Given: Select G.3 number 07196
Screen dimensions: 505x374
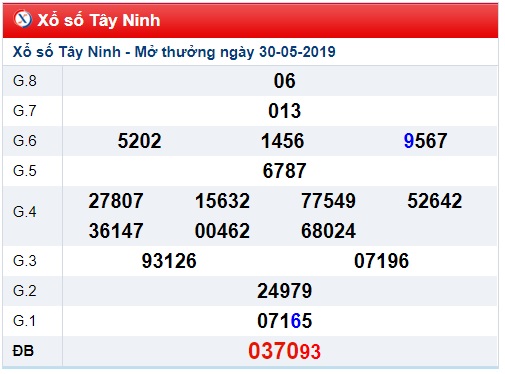Looking at the screenshot, I should [381, 261].
